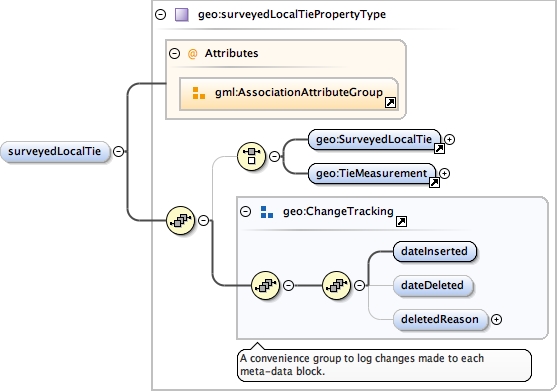Viewport: 558px width, 392px height.
Task: Collapse the Attributes section
Action: point(174,54)
